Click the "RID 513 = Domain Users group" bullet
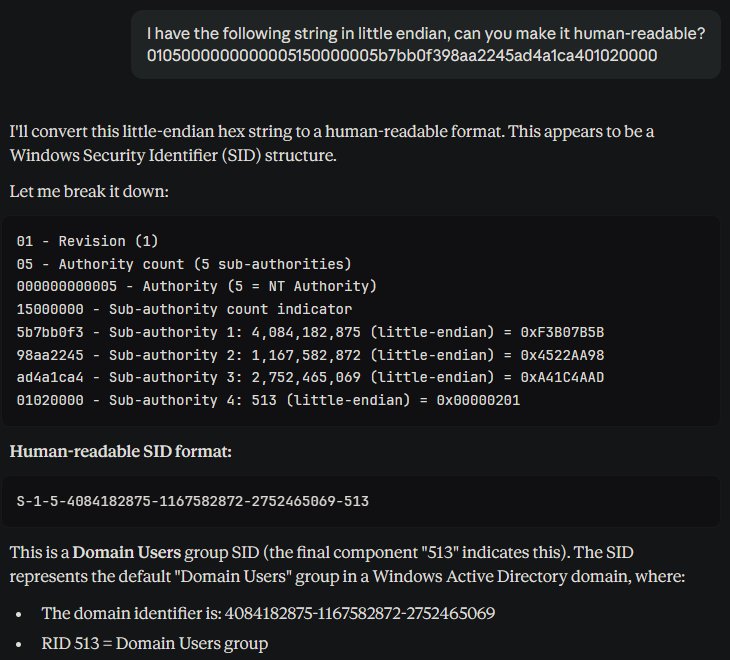The image size is (730, 660). click(x=154, y=644)
